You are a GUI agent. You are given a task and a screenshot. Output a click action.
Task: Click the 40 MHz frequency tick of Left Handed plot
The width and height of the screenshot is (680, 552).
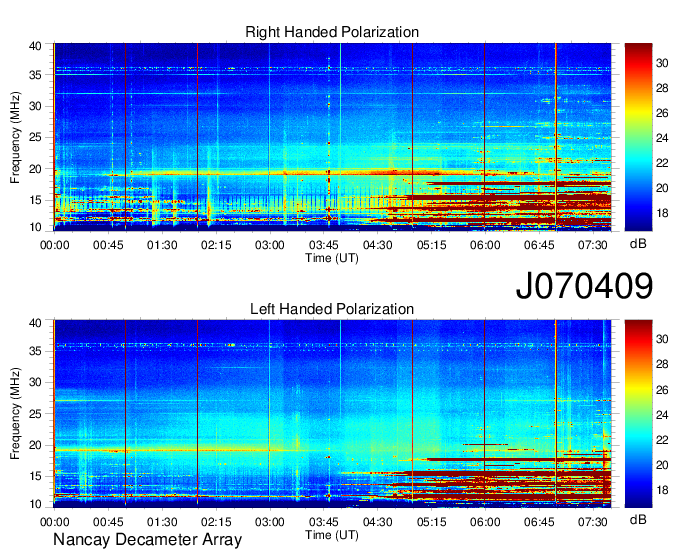point(35,323)
